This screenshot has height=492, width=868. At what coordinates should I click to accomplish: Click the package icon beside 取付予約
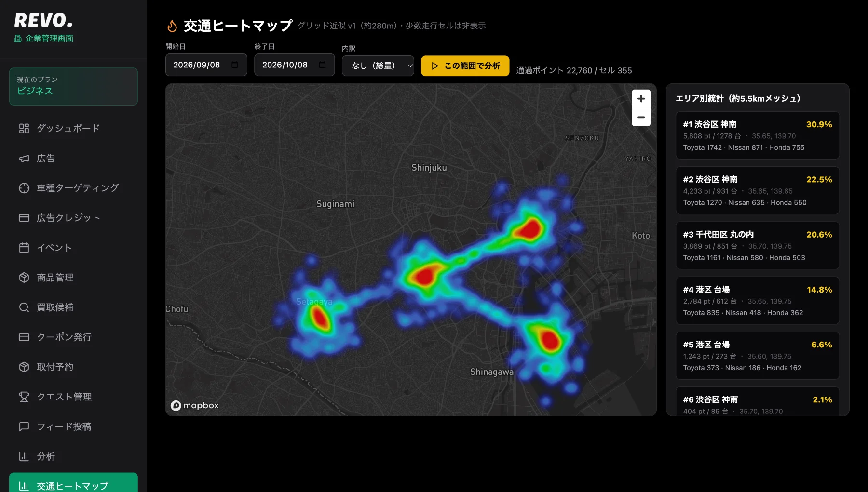click(24, 367)
